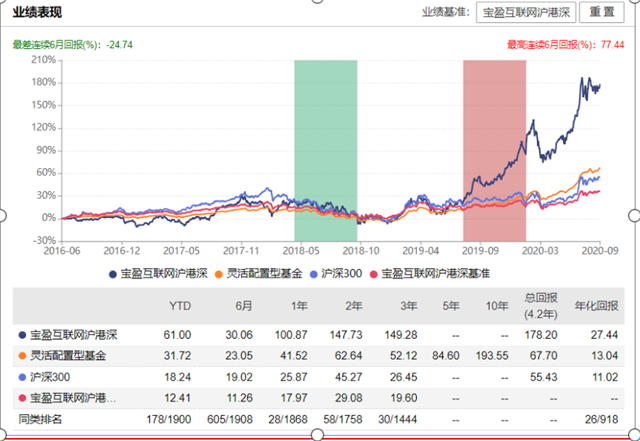Click the 重置 reset button
Image resolution: width=640 pixels, height=441 pixels.
[602, 12]
